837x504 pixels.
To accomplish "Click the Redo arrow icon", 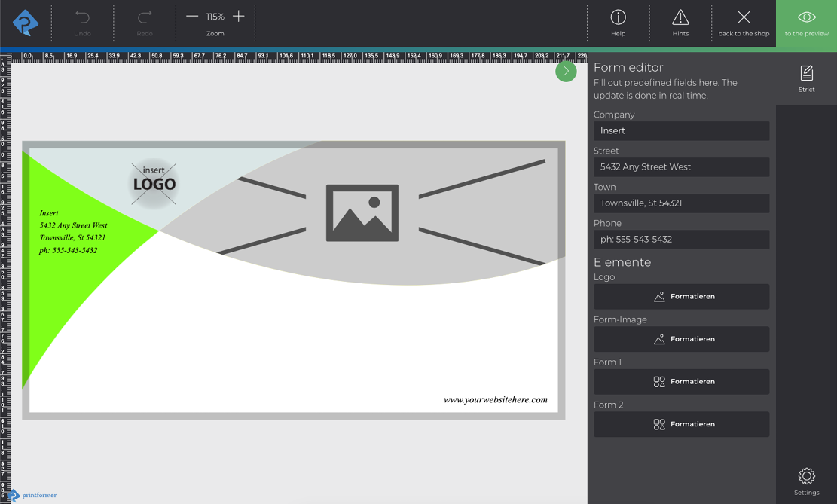I will (145, 17).
